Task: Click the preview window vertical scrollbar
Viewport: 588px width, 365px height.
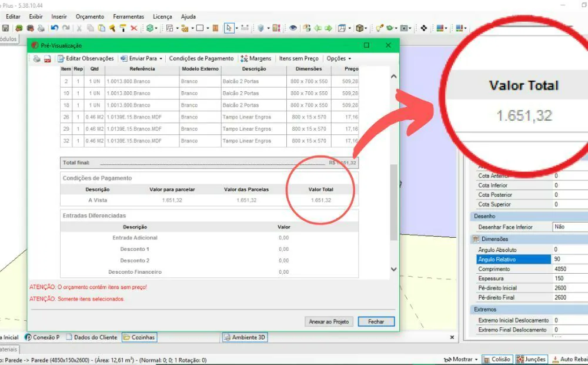Action: pos(393,202)
